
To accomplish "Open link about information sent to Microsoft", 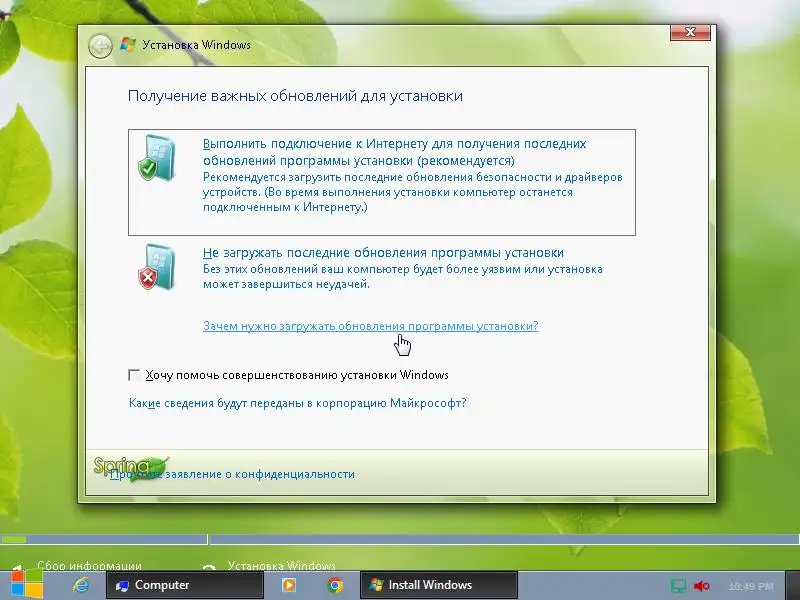I will pos(297,403).
